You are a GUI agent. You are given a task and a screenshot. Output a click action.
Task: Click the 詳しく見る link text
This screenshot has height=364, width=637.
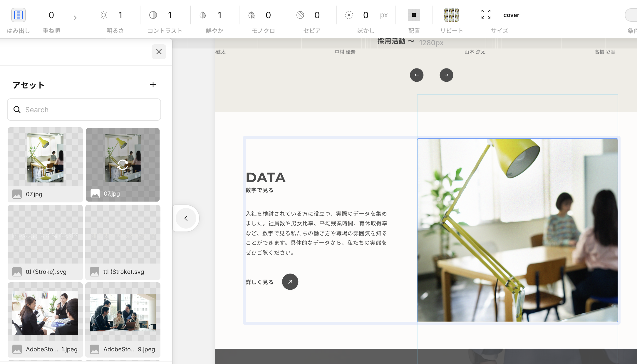pos(259,282)
